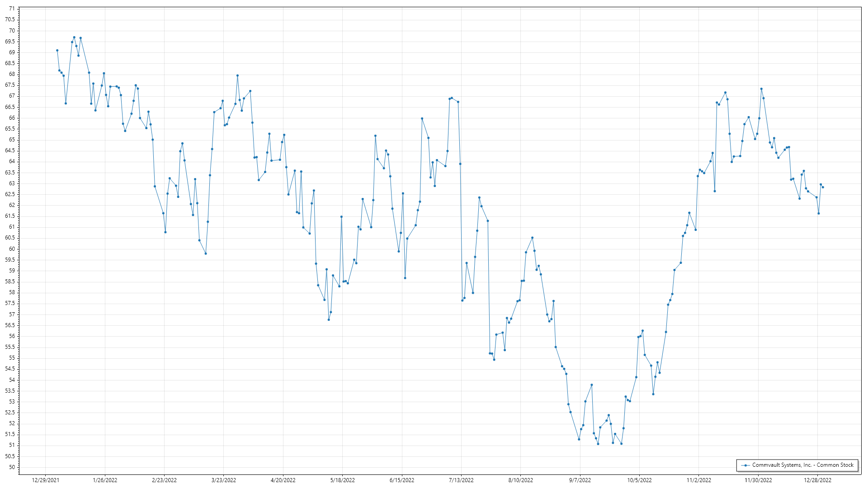The height and width of the screenshot is (488, 868).
Task: Click the 71 y-axis value label
Action: pos(12,9)
